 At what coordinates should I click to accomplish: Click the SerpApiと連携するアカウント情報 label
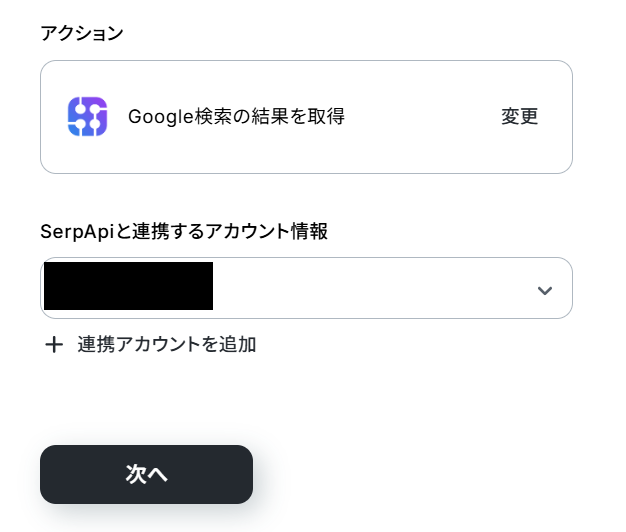(184, 231)
